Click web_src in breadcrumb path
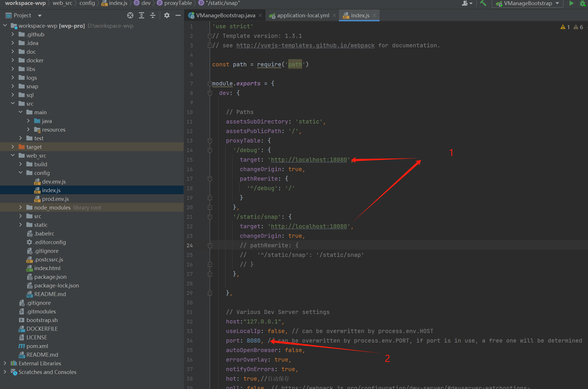588x389 pixels. pos(63,3)
